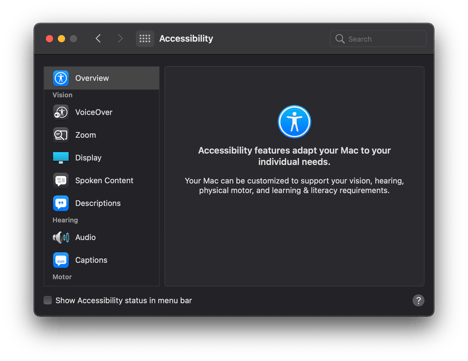Select the Overview accessibility icon in sidebar

[x=61, y=78]
